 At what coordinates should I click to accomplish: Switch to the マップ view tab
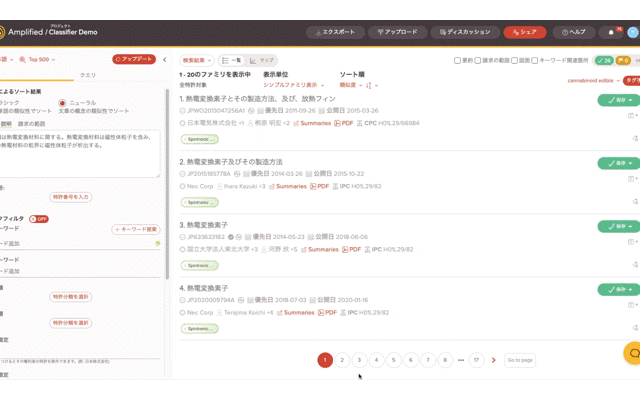pos(263,60)
